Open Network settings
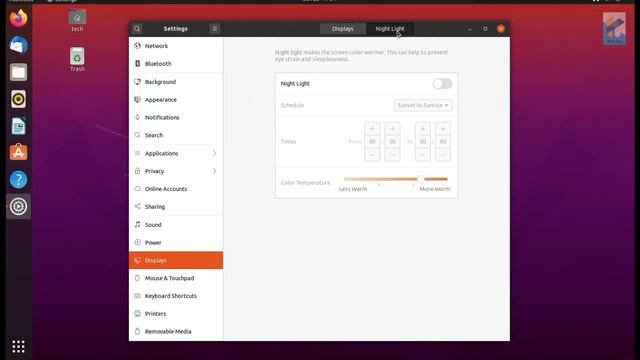Image resolution: width=640 pixels, height=360 pixels. [176, 46]
